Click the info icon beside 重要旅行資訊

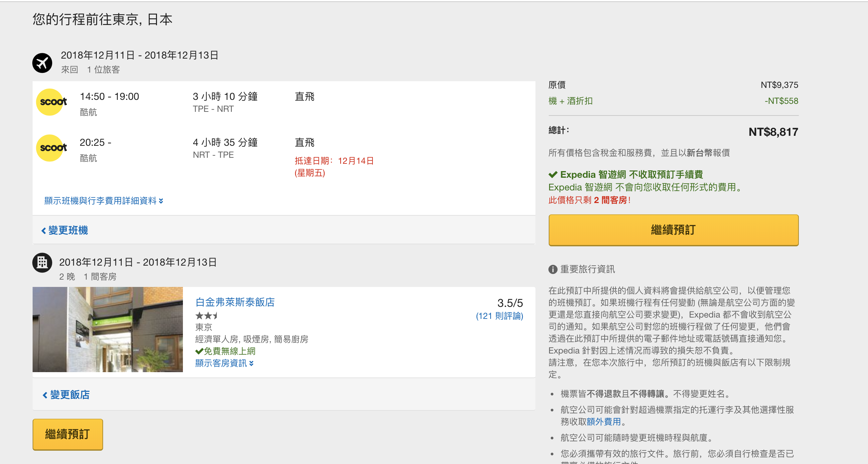(553, 269)
